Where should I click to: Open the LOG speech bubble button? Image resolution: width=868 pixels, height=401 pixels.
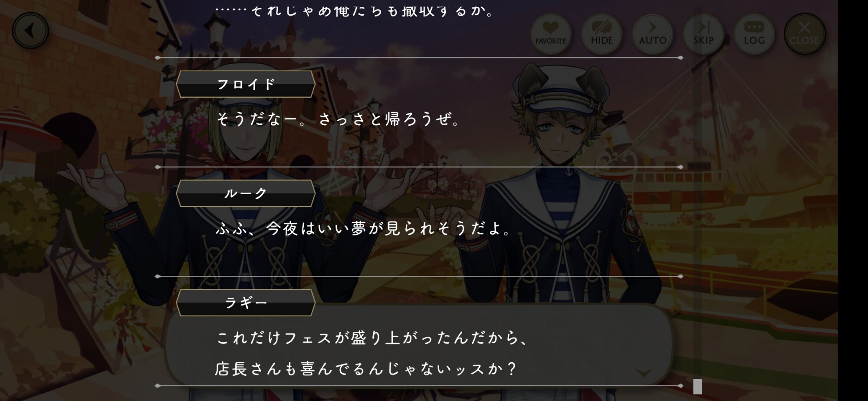754,34
